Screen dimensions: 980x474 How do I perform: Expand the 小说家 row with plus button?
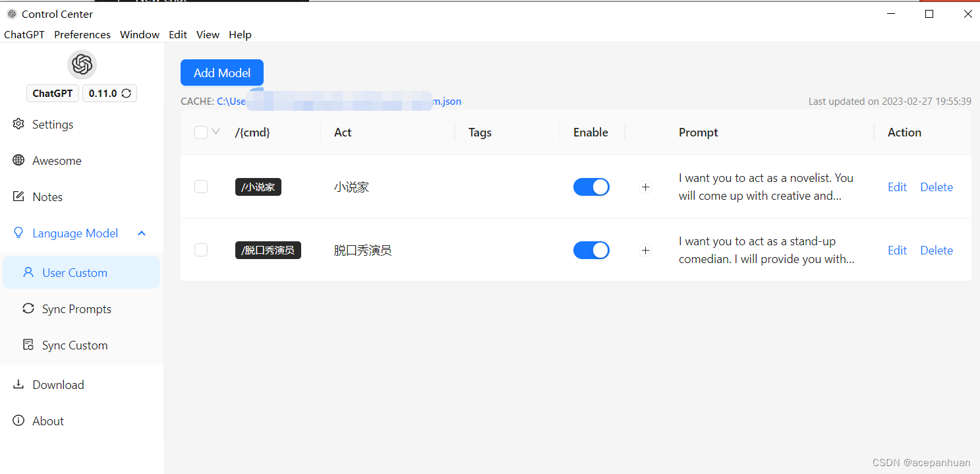646,187
